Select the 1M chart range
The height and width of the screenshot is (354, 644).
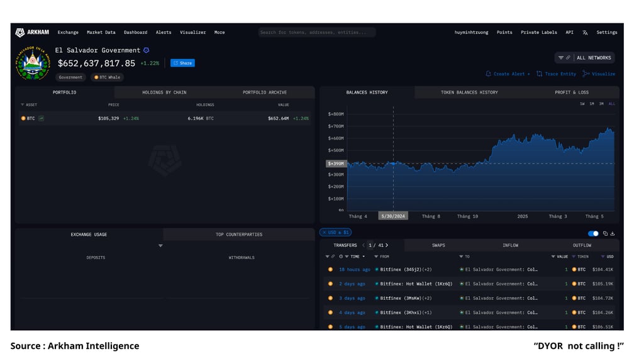click(591, 104)
